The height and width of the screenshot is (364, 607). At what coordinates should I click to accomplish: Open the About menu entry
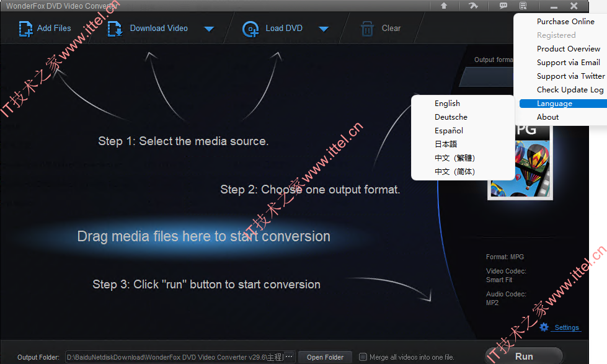[547, 117]
